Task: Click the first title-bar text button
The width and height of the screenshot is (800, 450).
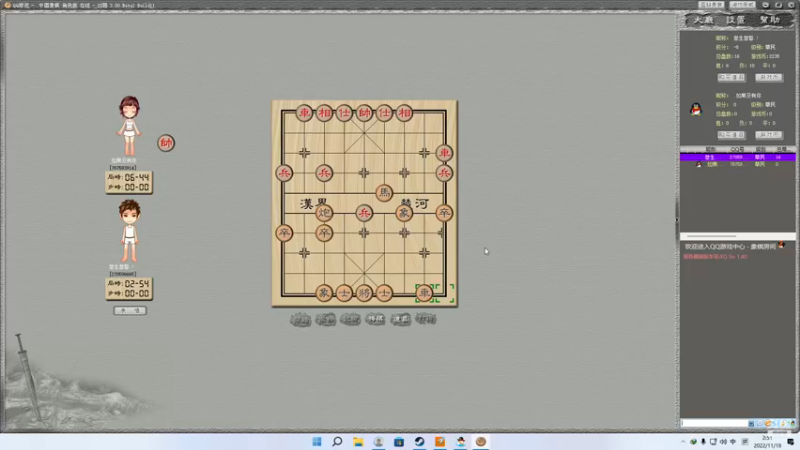Action: coord(711,5)
